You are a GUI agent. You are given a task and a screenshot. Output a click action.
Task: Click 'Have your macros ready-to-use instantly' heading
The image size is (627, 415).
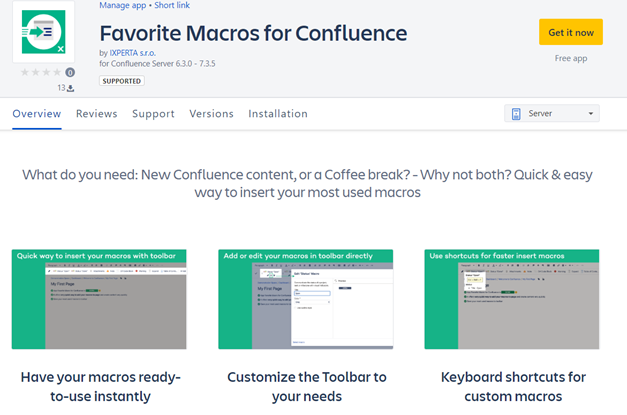tap(100, 387)
